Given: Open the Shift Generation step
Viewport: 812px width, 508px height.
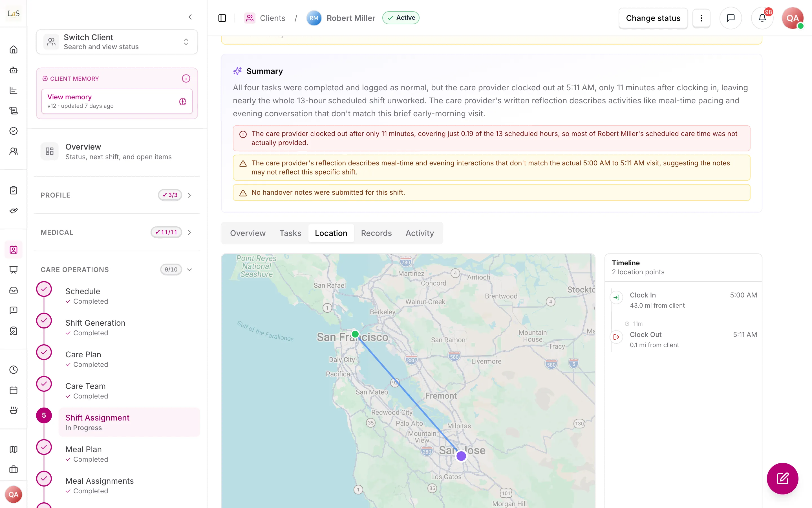Looking at the screenshot, I should [x=129, y=327].
